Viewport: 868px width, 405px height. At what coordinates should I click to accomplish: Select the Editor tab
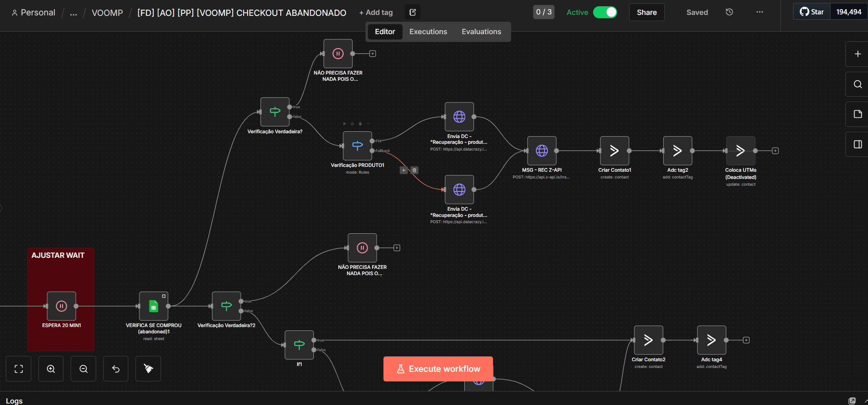coord(385,32)
